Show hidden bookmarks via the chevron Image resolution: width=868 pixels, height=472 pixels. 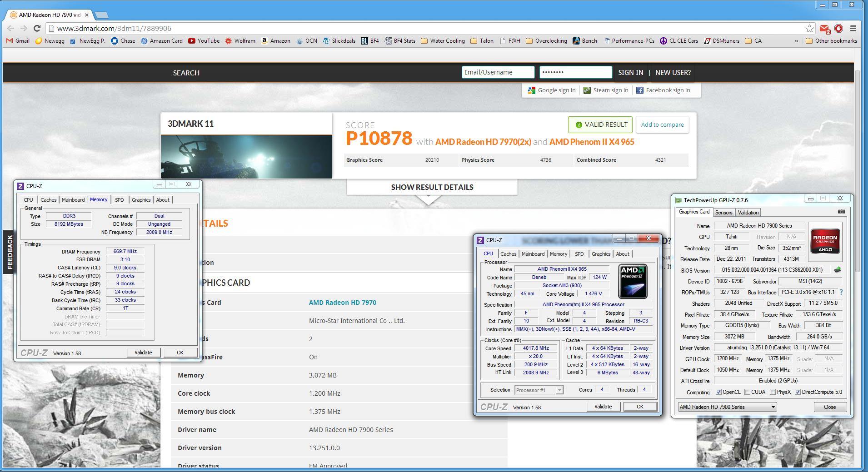pos(796,41)
